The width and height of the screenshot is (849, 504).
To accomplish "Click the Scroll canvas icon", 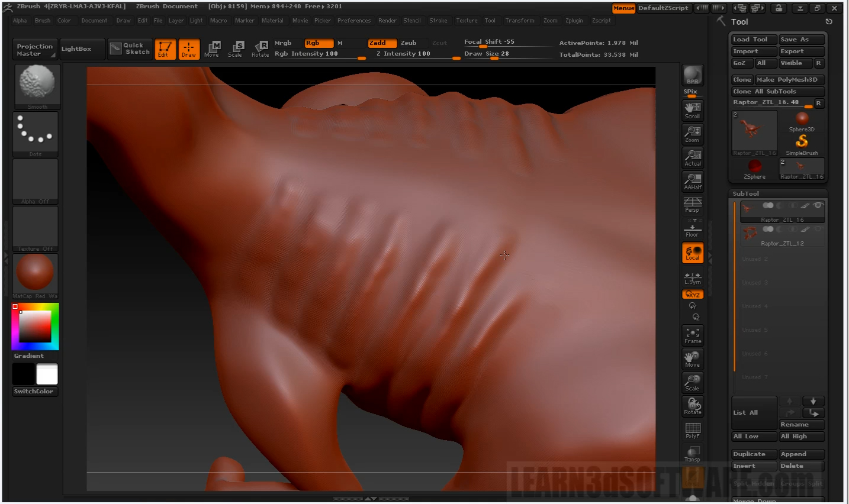I will [692, 110].
